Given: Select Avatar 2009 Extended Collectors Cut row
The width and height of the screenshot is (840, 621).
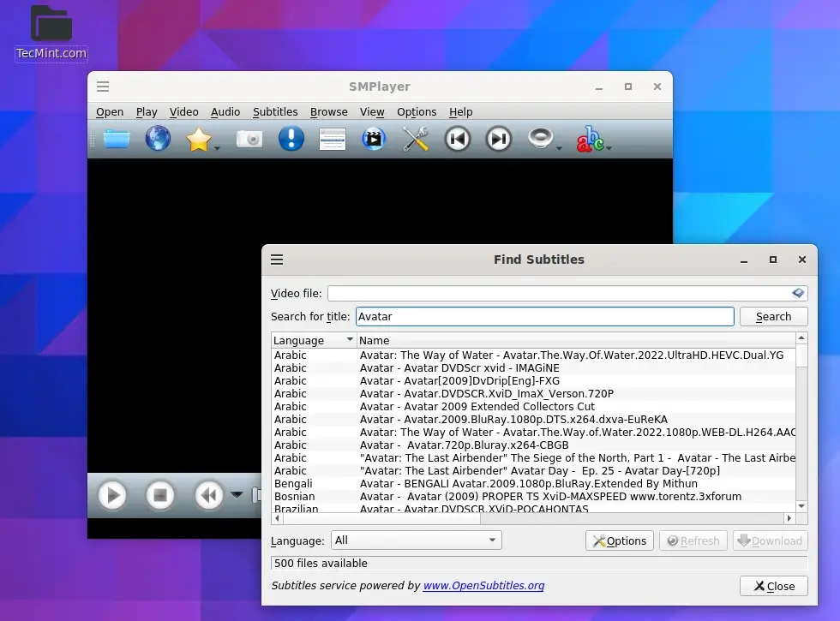Looking at the screenshot, I should [533, 406].
